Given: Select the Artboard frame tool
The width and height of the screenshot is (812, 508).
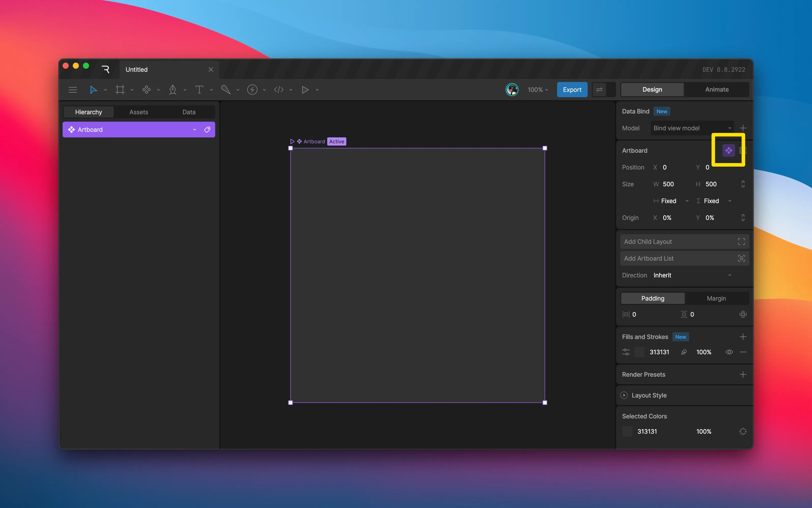Looking at the screenshot, I should 120,90.
